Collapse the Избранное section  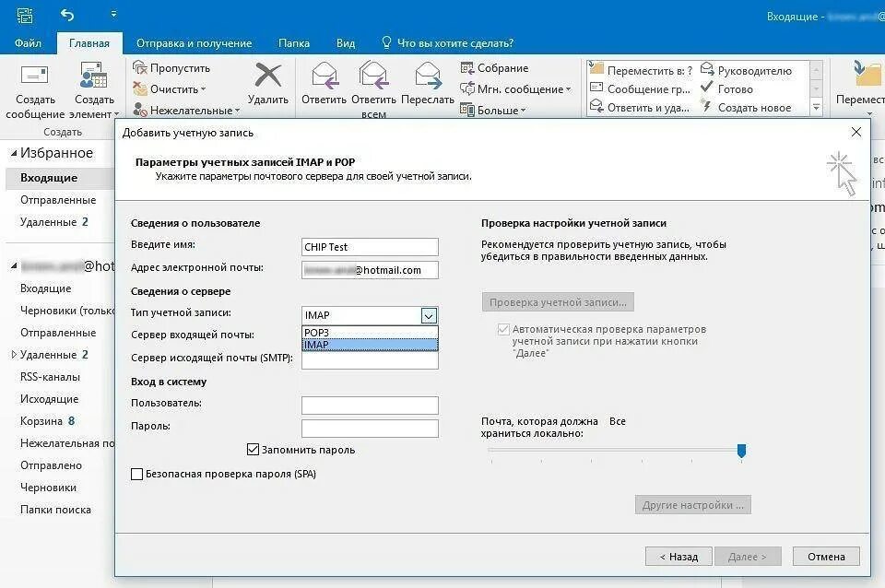click(14, 153)
